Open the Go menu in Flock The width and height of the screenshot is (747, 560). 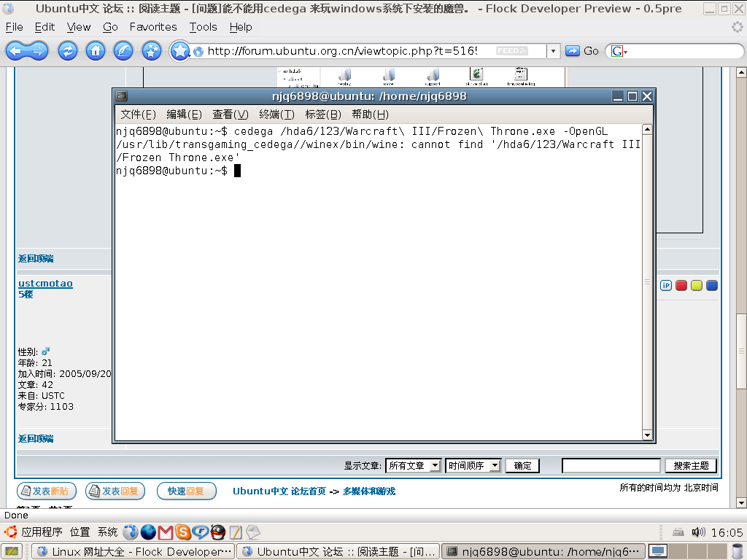(x=110, y=27)
